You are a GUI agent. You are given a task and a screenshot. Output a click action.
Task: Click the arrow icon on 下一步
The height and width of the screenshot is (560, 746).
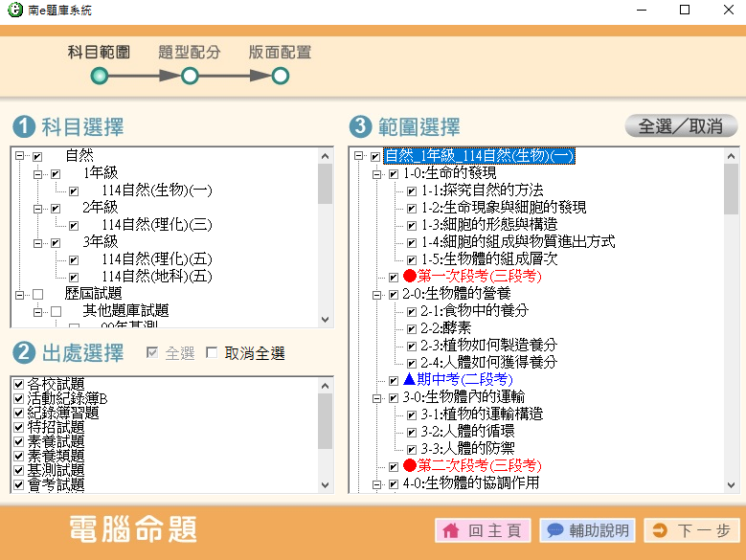point(659,530)
